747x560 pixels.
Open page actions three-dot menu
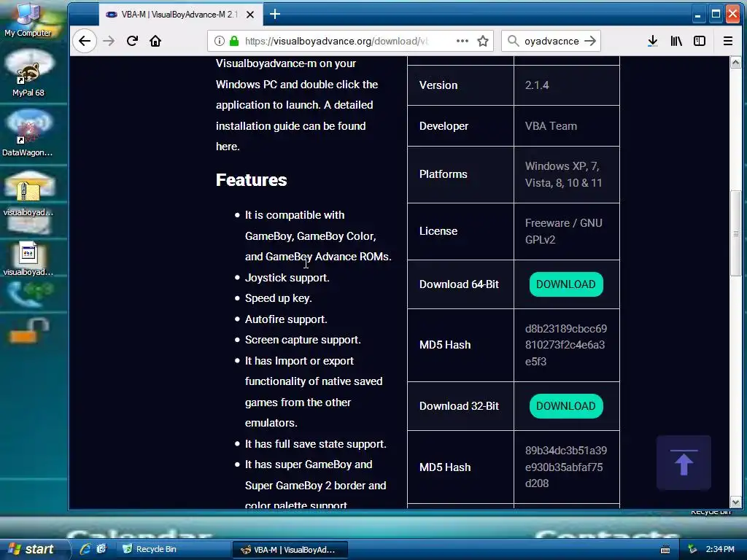click(462, 41)
